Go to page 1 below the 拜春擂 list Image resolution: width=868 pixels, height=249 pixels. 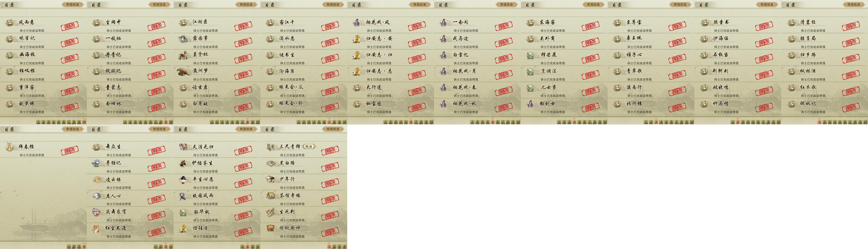coord(69,246)
